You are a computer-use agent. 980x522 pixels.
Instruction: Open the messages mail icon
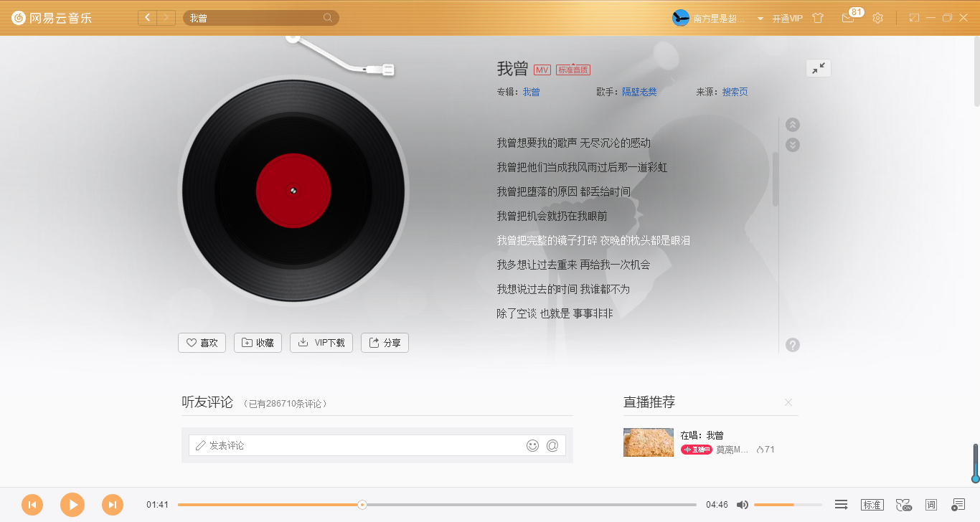[848, 19]
